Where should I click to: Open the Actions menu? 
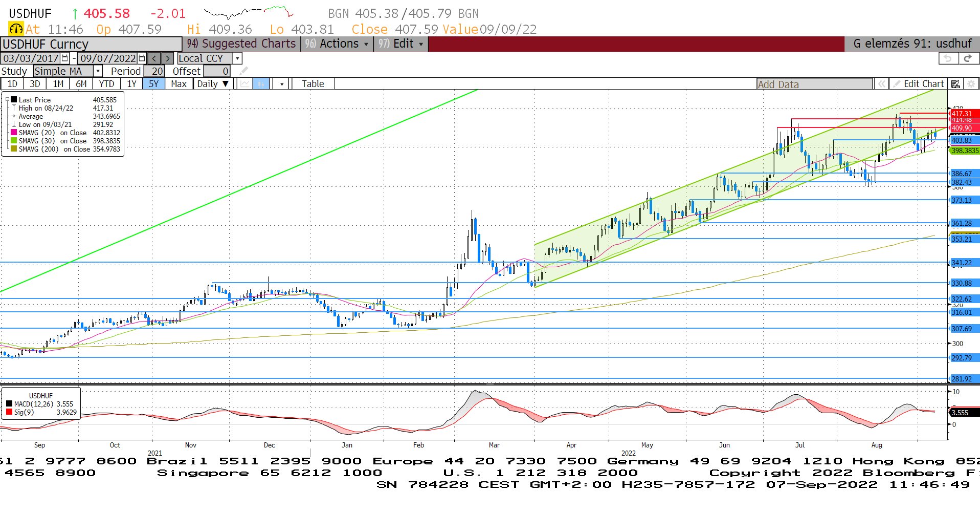[337, 44]
